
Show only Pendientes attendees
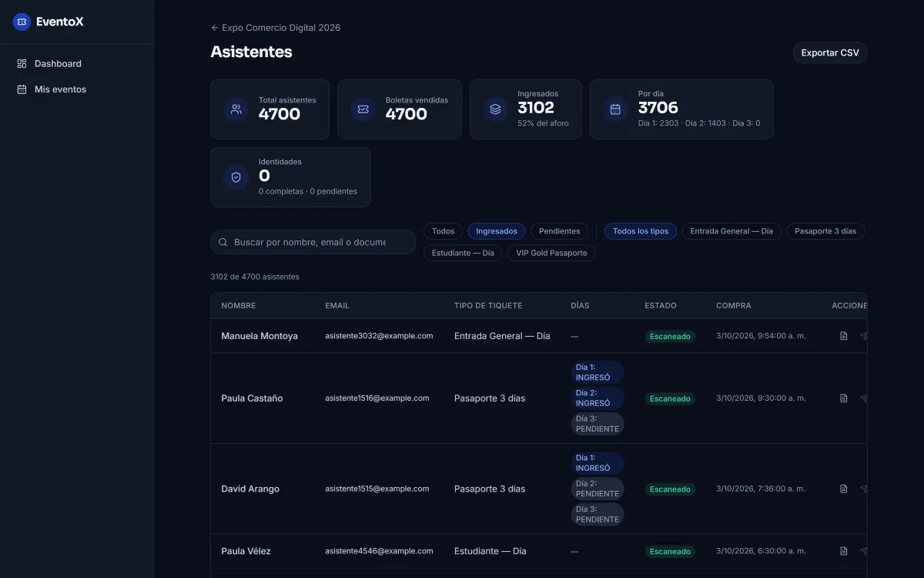coord(560,231)
